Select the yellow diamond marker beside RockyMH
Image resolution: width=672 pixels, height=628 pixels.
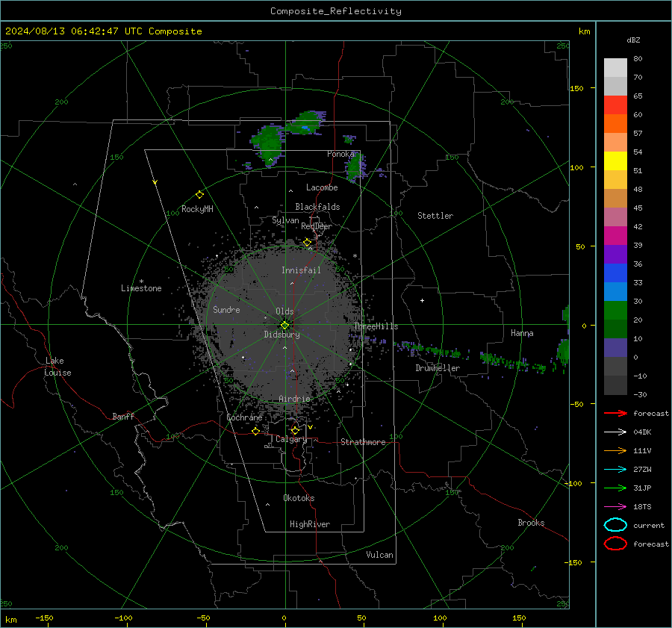[x=199, y=195]
